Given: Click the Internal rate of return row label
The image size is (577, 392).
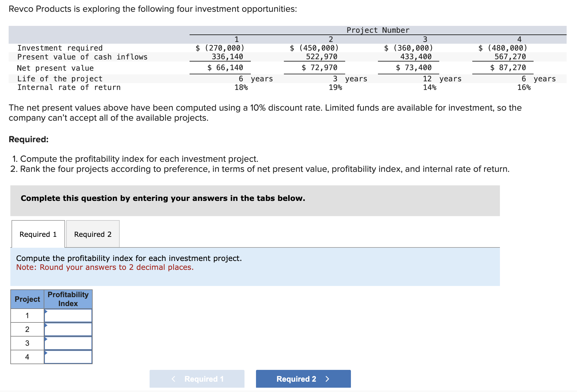Looking at the screenshot, I should pyautogui.click(x=69, y=87).
